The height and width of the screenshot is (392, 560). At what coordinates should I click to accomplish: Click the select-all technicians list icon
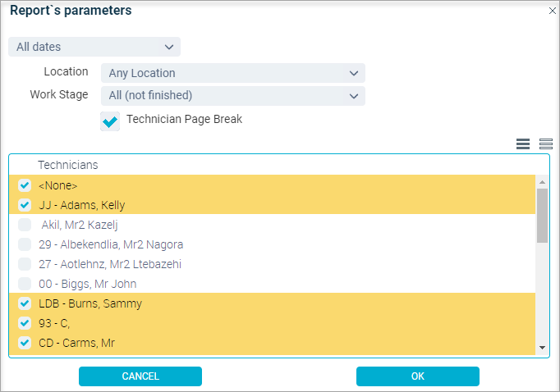tap(523, 144)
